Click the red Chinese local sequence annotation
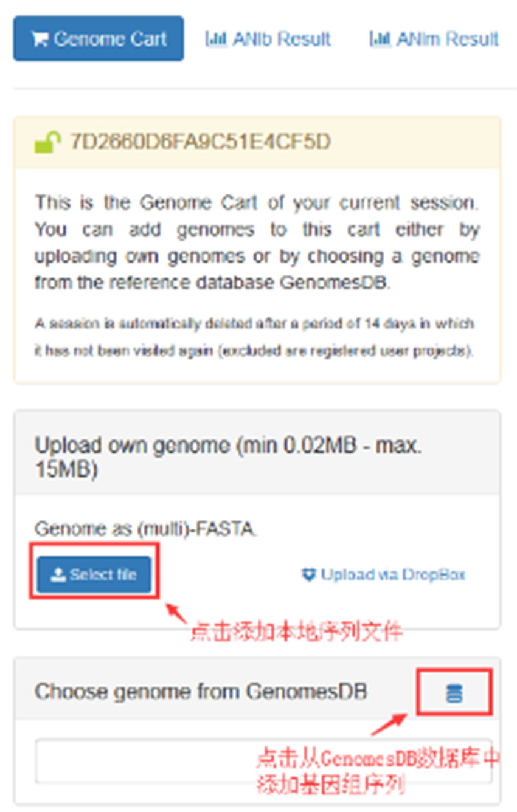This screenshot has height=812, width=517. 296,633
